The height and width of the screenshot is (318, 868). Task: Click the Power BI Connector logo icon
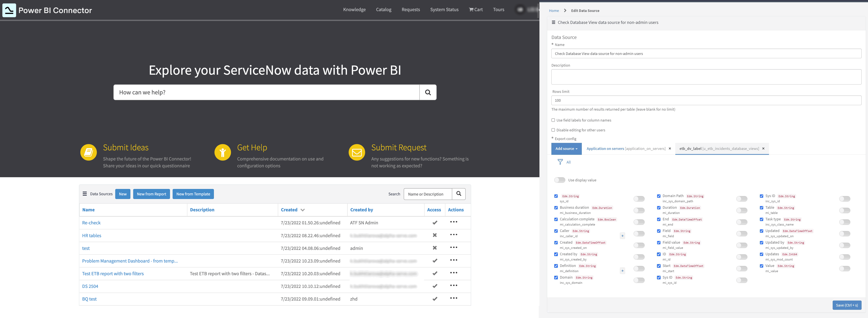[9, 10]
